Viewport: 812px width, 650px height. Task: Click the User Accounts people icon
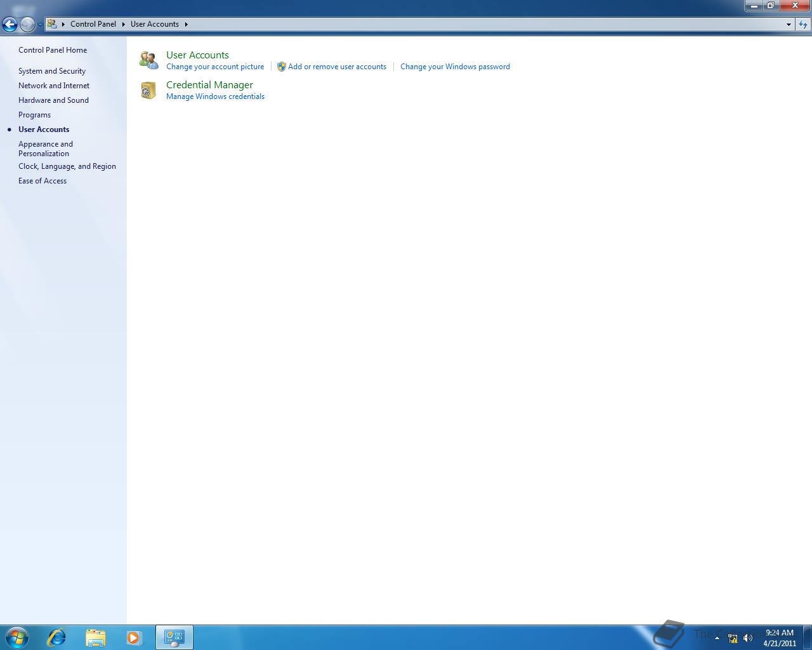pos(149,60)
